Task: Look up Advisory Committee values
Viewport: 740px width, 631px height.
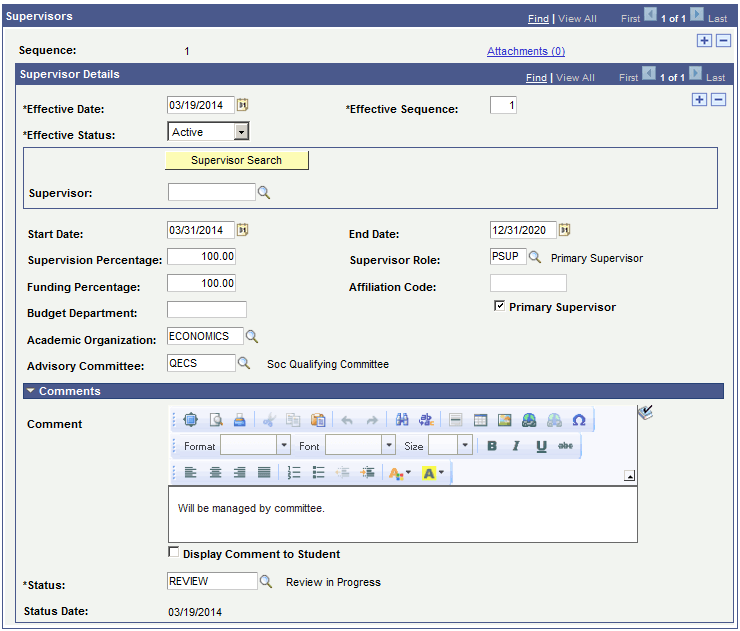Action: click(x=244, y=363)
